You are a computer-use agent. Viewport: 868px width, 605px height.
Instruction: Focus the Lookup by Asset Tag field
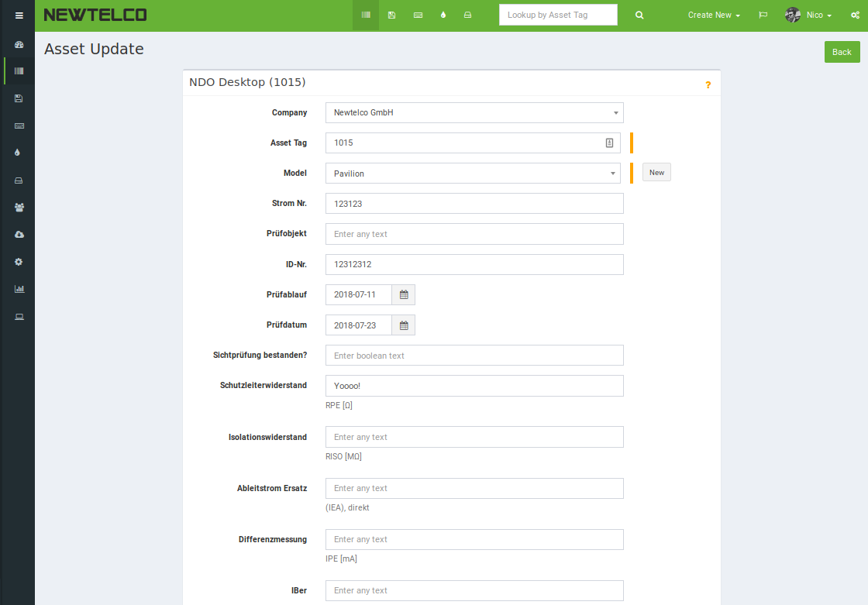(558, 15)
